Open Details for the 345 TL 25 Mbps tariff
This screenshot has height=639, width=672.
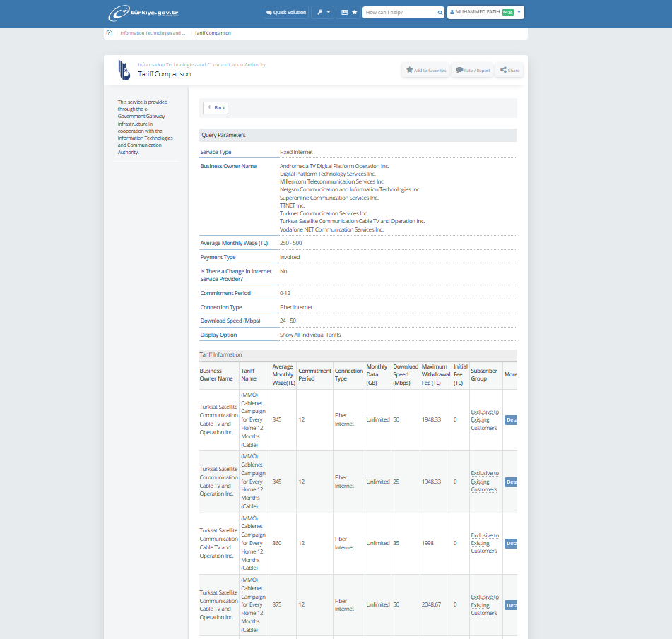(511, 482)
